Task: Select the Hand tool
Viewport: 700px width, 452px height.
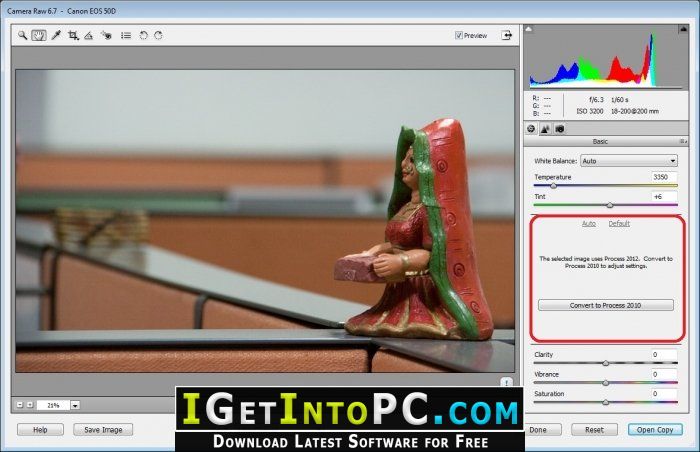Action: (39, 35)
